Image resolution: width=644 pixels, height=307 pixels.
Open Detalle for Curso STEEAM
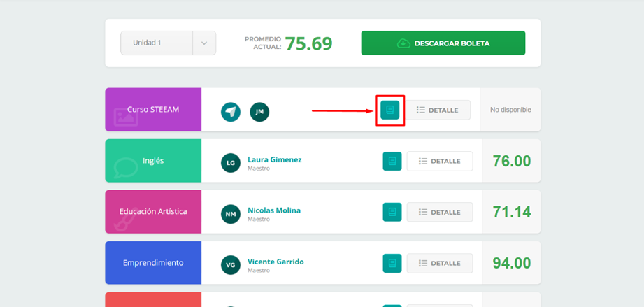(x=438, y=110)
